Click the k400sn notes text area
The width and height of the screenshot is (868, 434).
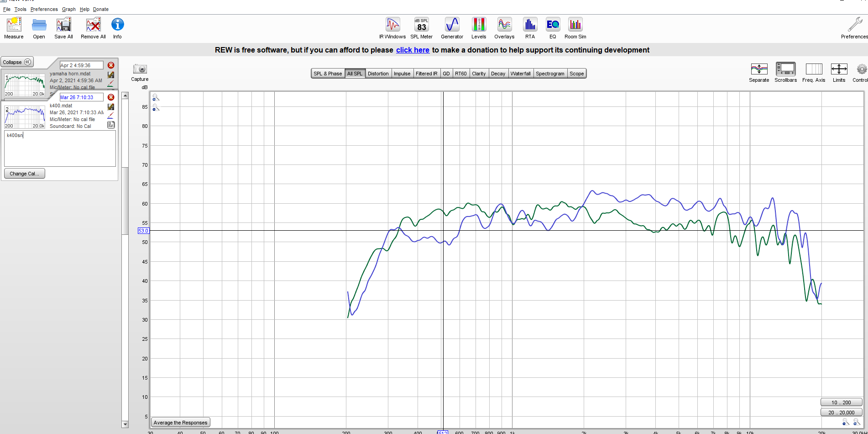pyautogui.click(x=60, y=148)
